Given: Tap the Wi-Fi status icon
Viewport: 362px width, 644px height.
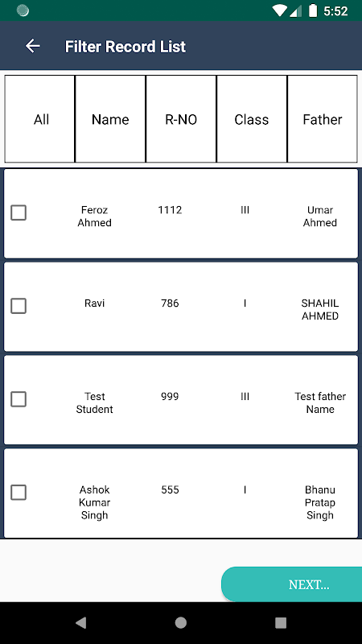Looking at the screenshot, I should click(x=279, y=10).
